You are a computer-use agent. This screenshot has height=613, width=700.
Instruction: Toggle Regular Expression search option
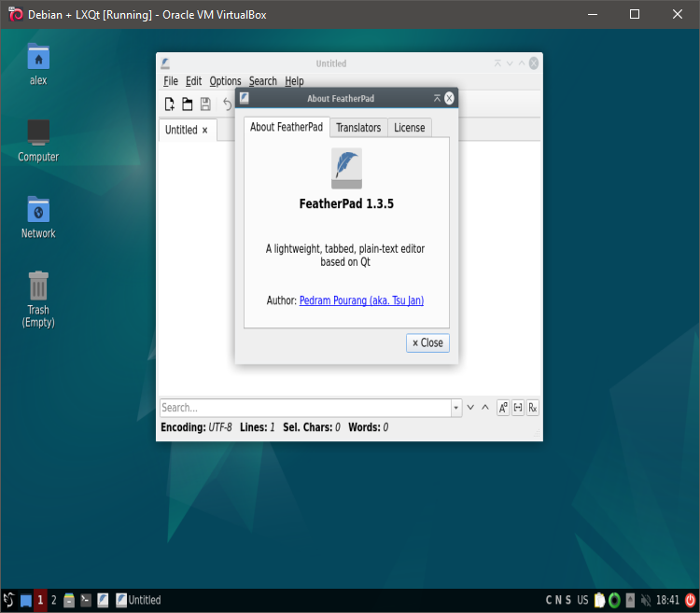[533, 408]
